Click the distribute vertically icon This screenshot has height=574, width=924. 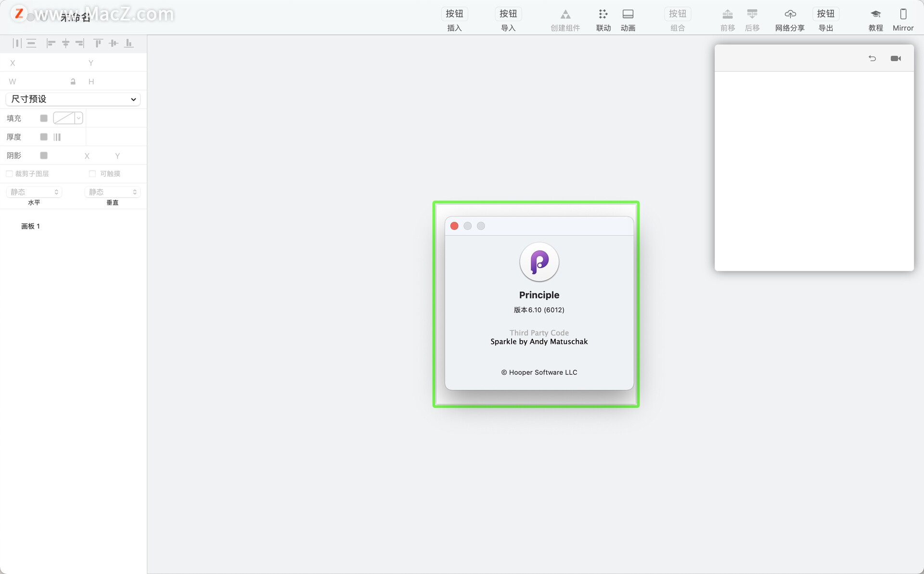pos(31,43)
